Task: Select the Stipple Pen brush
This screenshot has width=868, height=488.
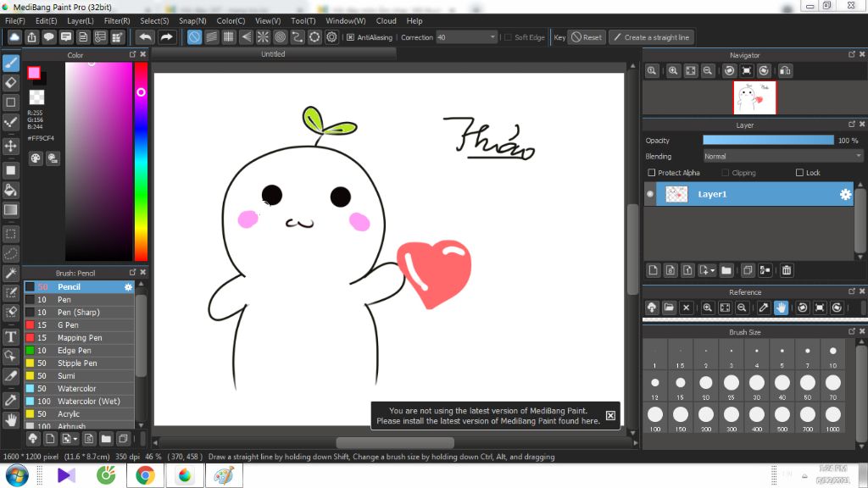Action: (79, 363)
